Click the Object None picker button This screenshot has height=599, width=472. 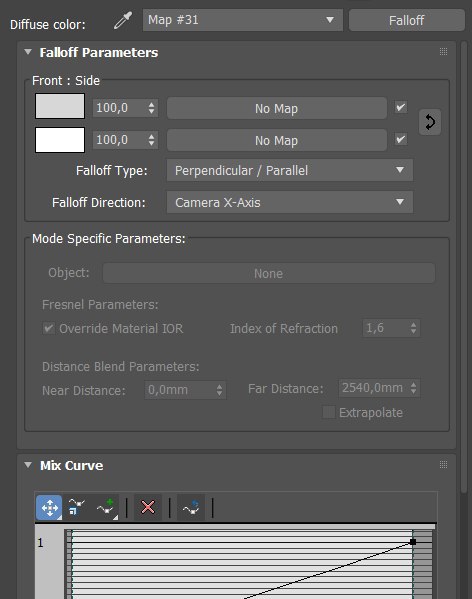[268, 273]
